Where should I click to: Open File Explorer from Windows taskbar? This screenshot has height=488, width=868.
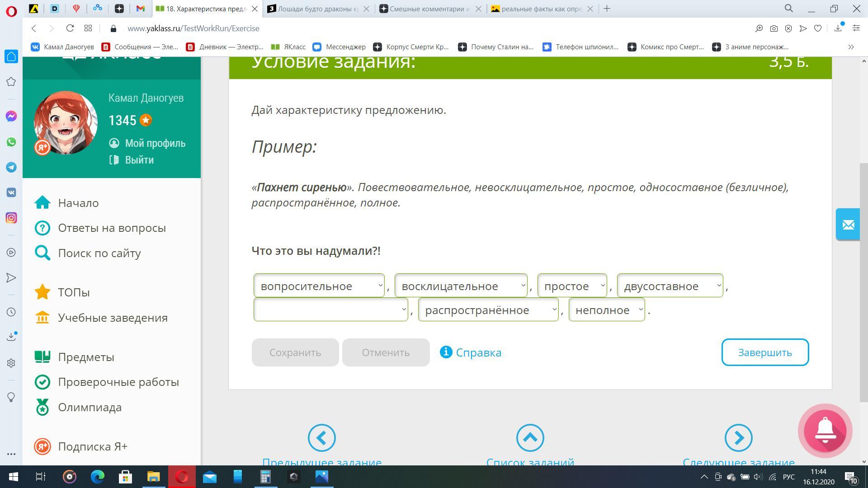point(153,477)
